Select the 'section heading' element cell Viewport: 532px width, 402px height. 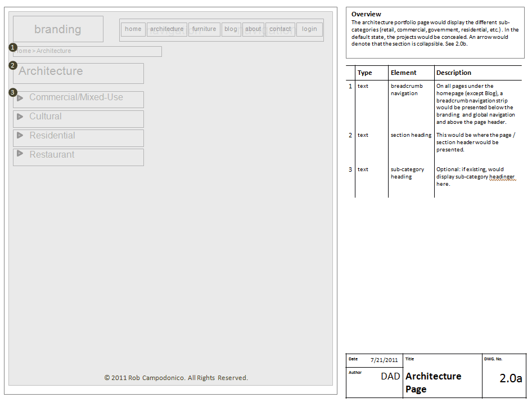(411, 135)
